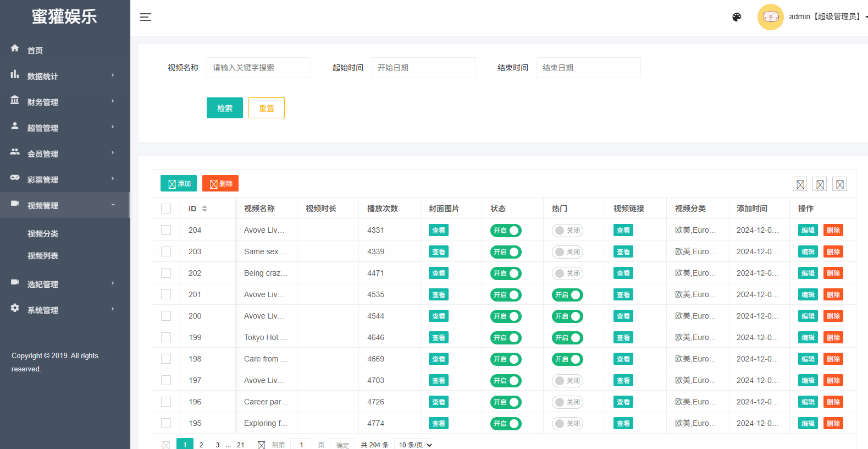Select 视频列表 in the sidebar

point(43,256)
